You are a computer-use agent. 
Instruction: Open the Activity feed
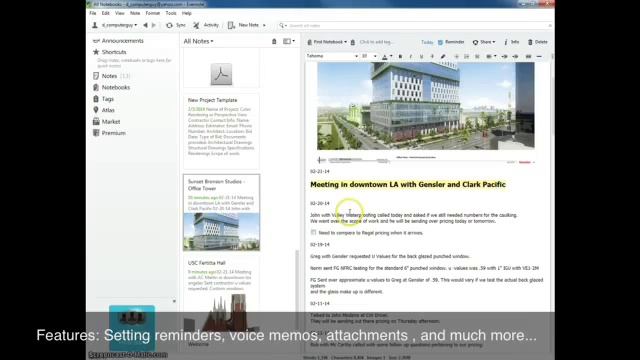pos(206,25)
